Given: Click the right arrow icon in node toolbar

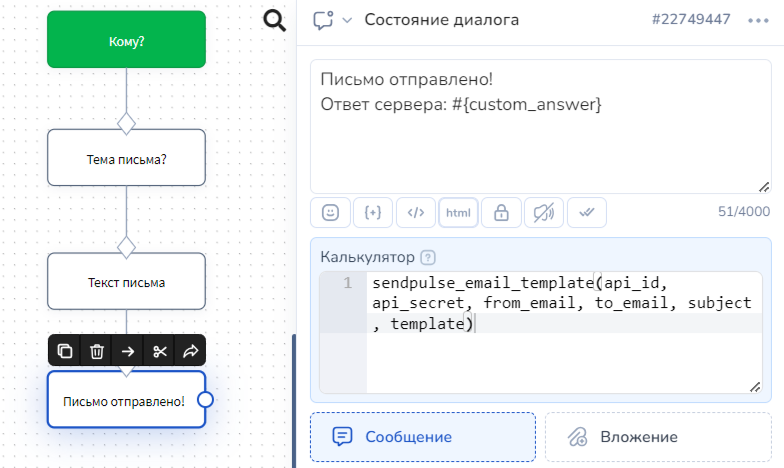Looking at the screenshot, I should (128, 350).
